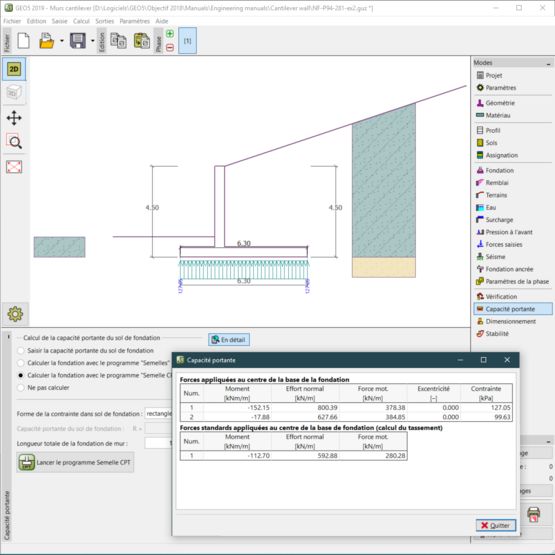Select construction phase [1]
The image size is (555, 555).
coord(188,41)
